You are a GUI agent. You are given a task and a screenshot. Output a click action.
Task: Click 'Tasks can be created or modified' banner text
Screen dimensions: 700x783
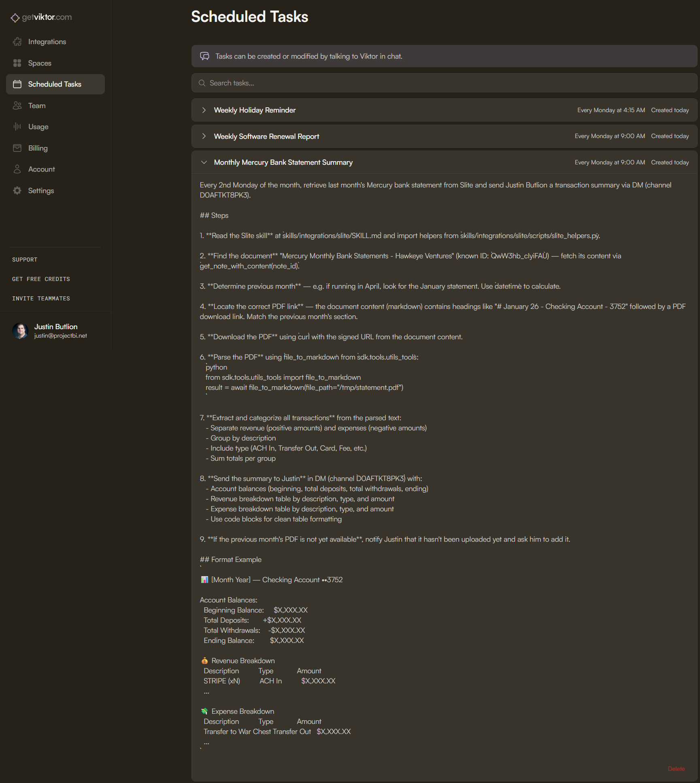pyautogui.click(x=309, y=56)
